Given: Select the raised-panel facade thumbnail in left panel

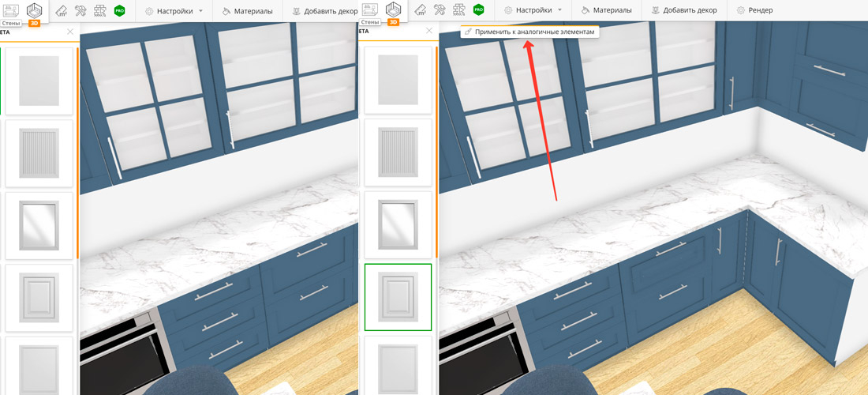Looking at the screenshot, I should tap(39, 298).
